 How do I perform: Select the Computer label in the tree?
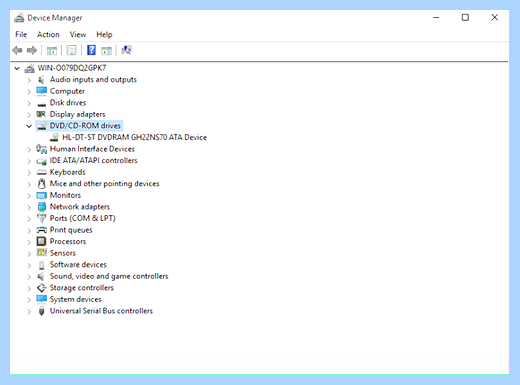(x=67, y=91)
